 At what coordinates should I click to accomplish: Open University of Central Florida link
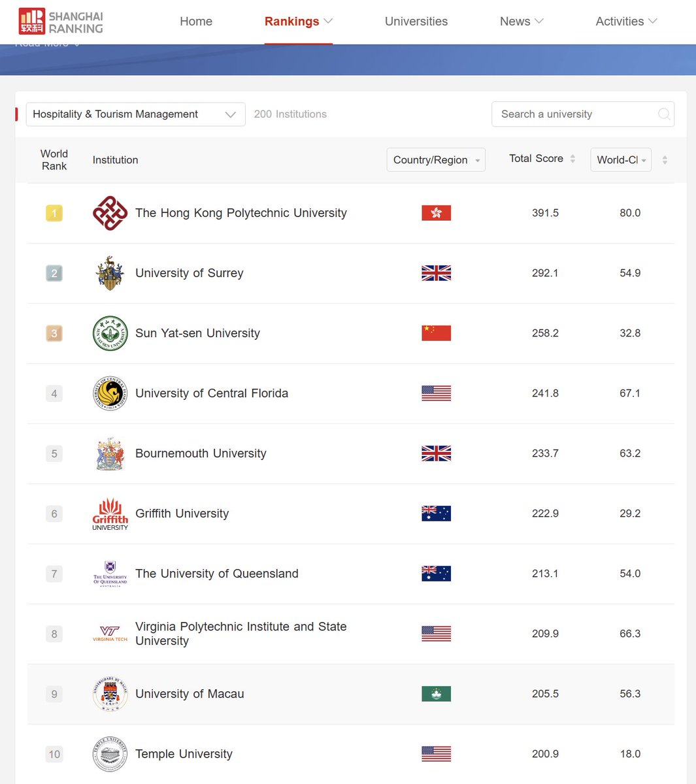[x=212, y=393]
